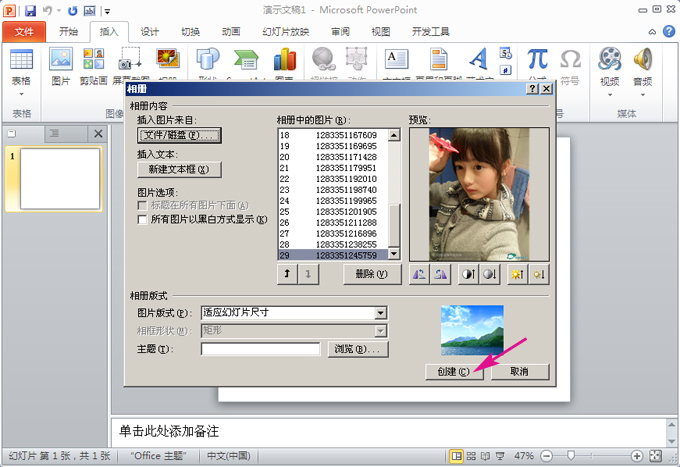
Task: Expand the Audio (音频) dropdown arrow
Action: click(x=643, y=95)
